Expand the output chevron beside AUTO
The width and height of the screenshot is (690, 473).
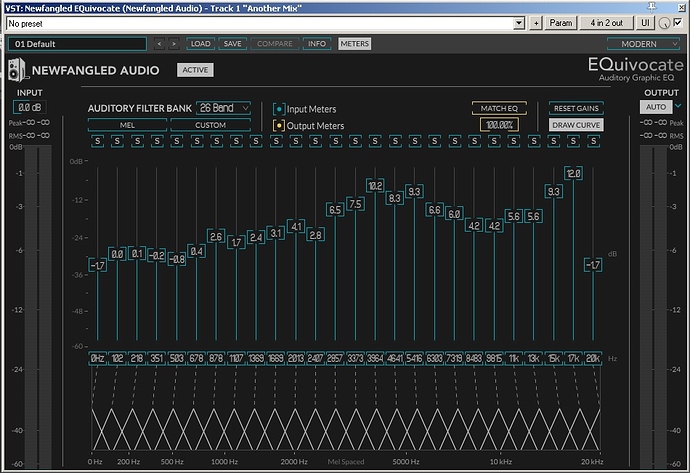[678, 106]
